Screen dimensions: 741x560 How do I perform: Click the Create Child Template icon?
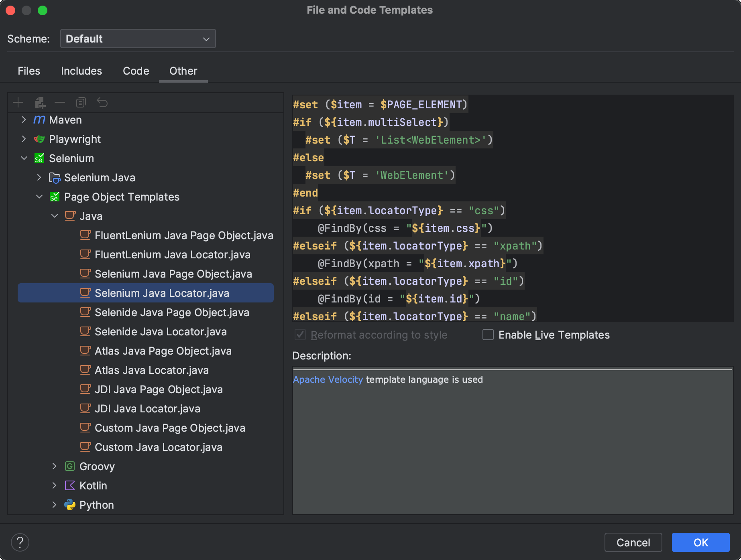(39, 102)
